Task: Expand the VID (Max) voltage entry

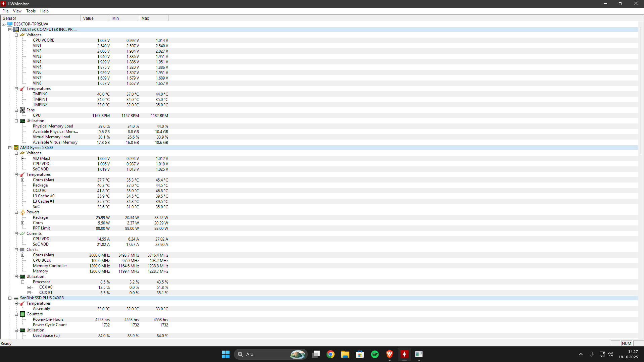Action: [x=23, y=158]
